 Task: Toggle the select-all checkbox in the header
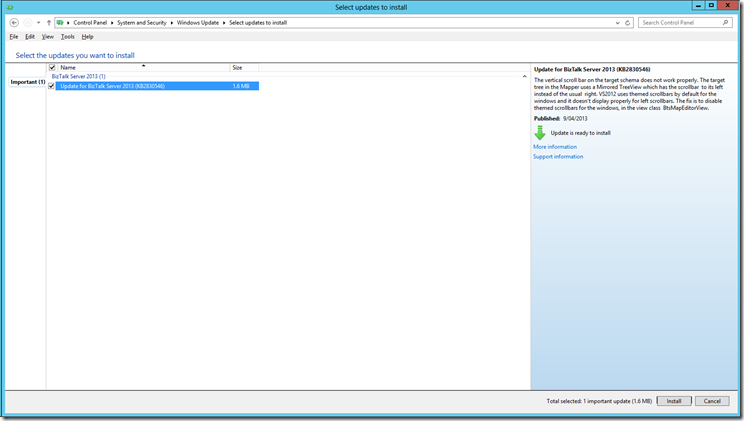pos(52,67)
